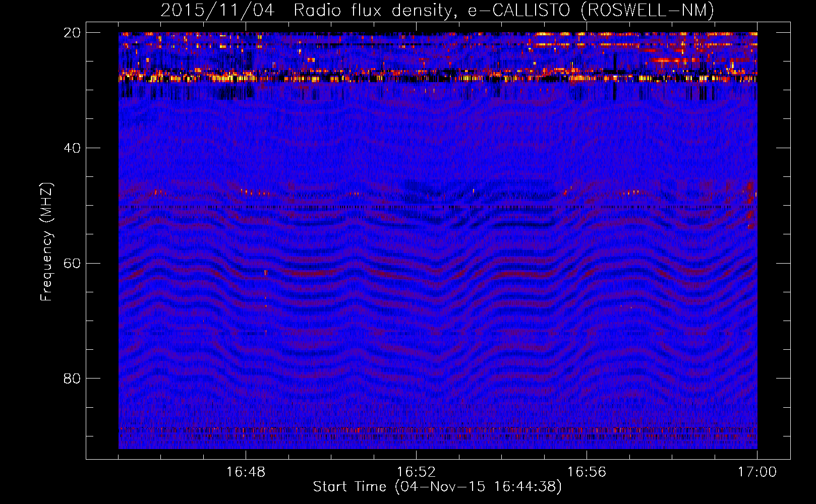Click the '80' frequency tick label
816x504 pixels.
(x=72, y=379)
